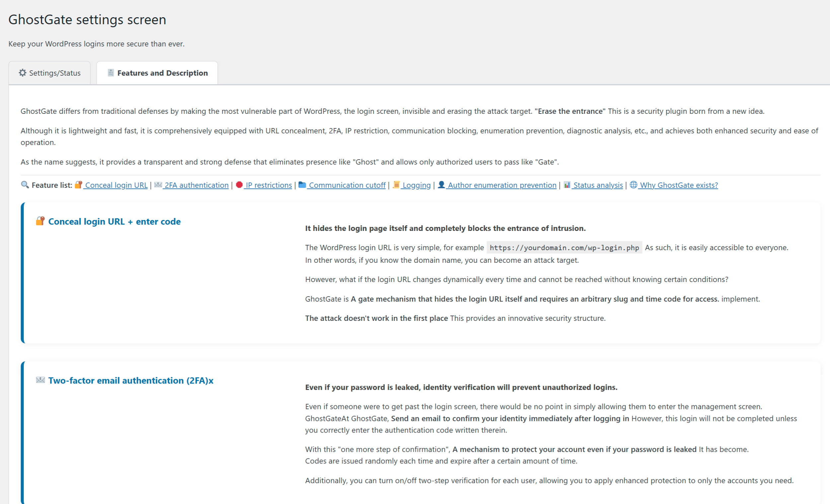Viewport: 830px width, 504px height.
Task: Click the scroll icon before Logging link
Action: (396, 185)
